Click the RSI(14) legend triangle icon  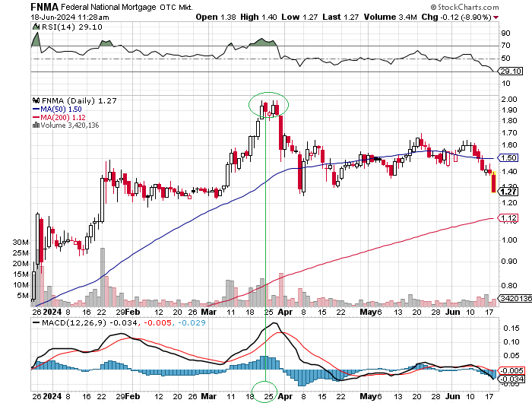pyautogui.click(x=35, y=27)
